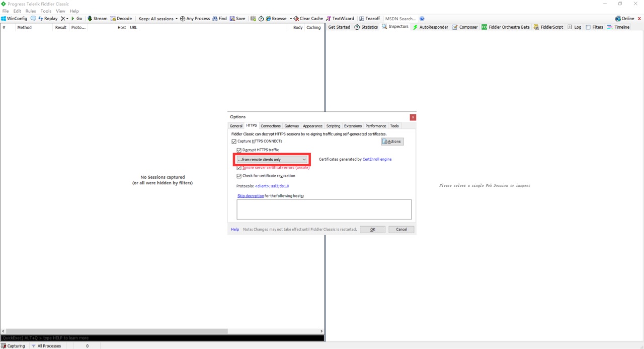The image size is (644, 349).
Task: Open the Timeline tab
Action: pyautogui.click(x=618, y=27)
